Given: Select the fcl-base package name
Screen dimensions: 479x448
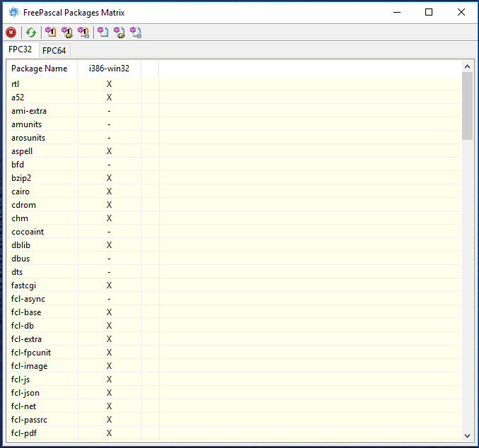Looking at the screenshot, I should 26,312.
